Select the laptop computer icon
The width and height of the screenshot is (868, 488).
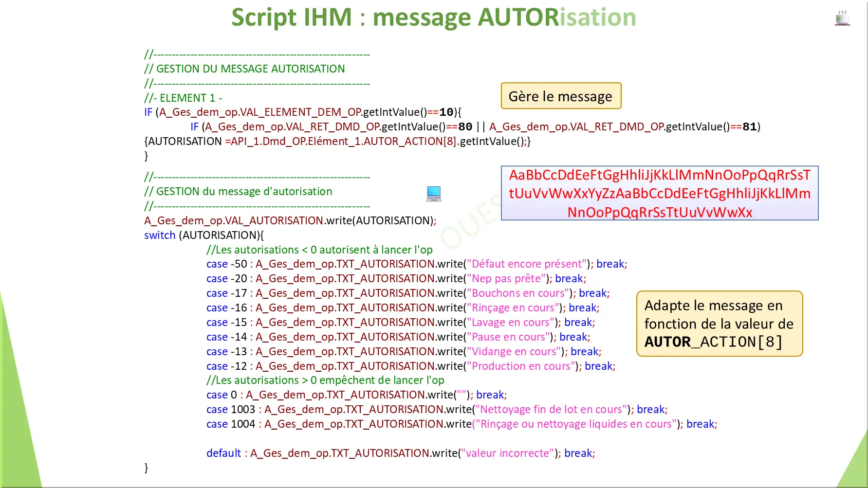pyautogui.click(x=433, y=193)
